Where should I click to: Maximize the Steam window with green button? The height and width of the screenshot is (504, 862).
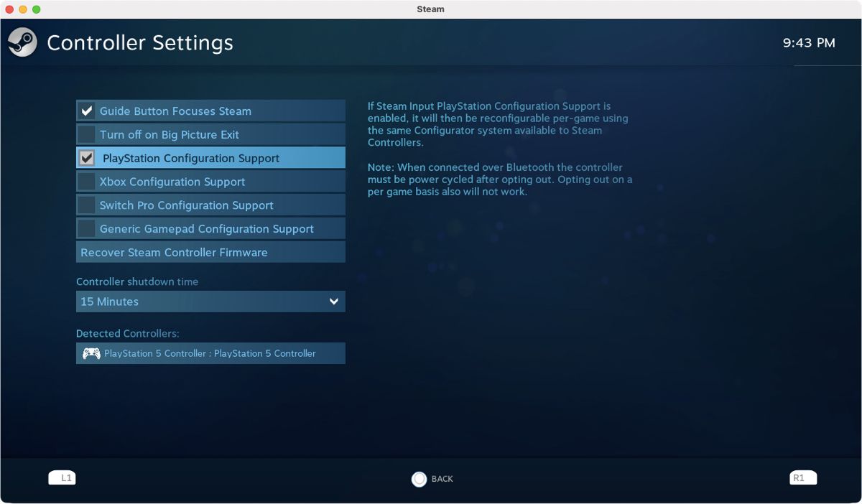[x=37, y=9]
